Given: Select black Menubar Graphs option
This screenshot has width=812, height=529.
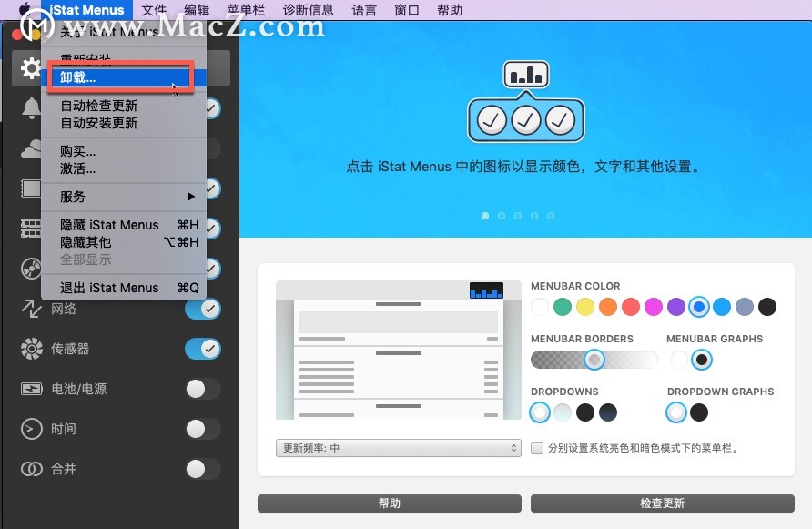Looking at the screenshot, I should [702, 360].
